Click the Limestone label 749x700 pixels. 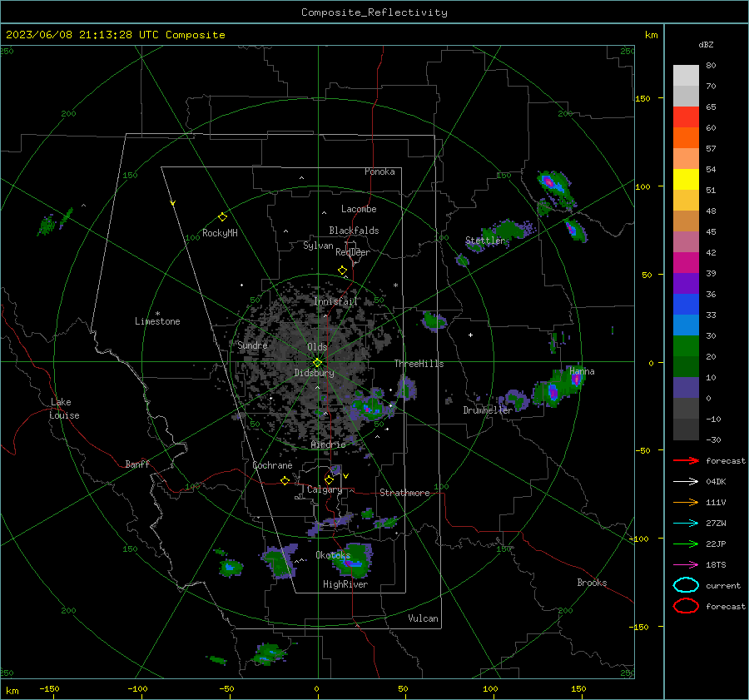(x=157, y=321)
